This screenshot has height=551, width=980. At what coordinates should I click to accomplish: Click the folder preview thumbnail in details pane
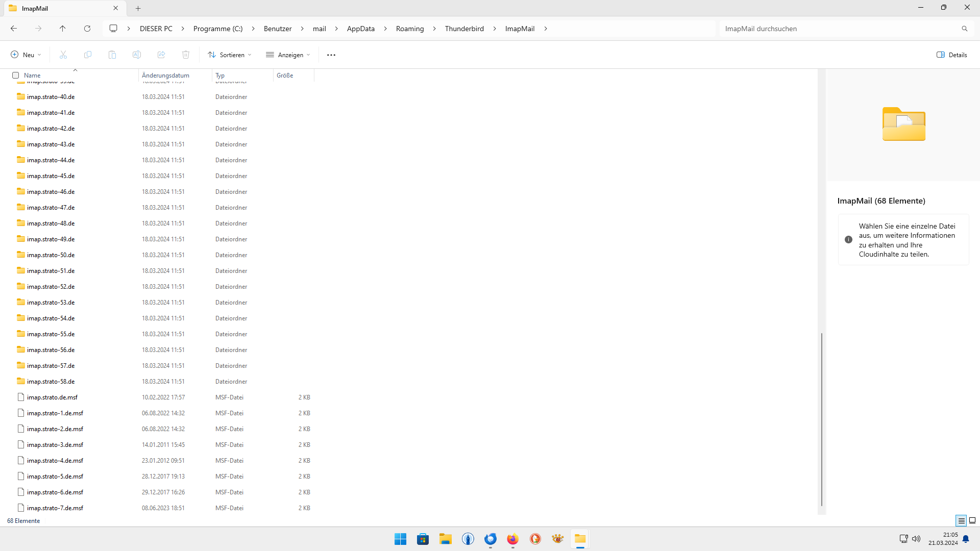(904, 124)
